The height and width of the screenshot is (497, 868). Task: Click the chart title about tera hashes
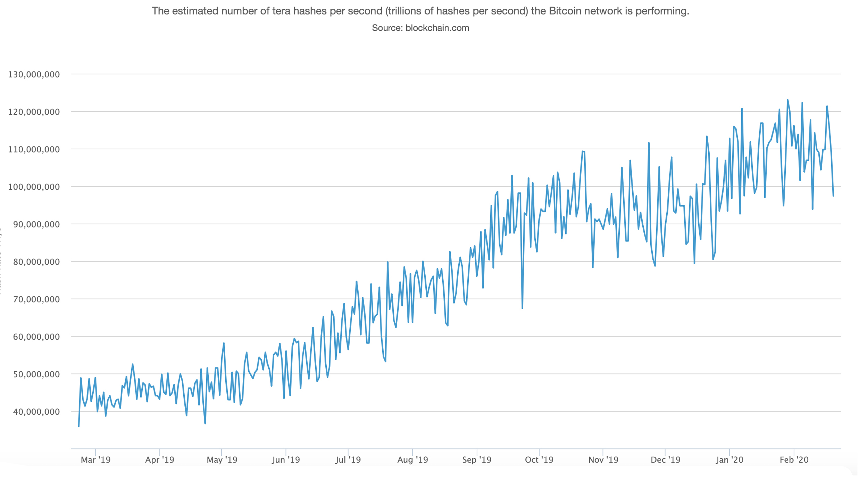pos(420,11)
